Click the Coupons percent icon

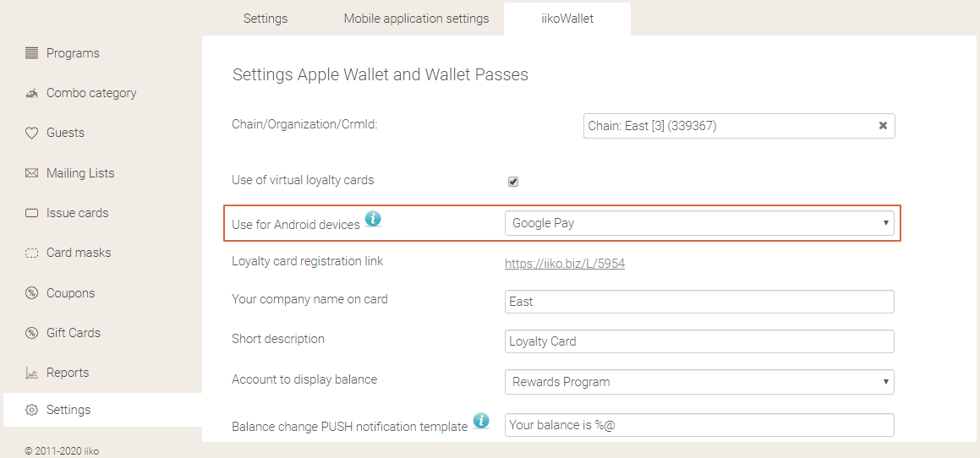click(x=32, y=293)
